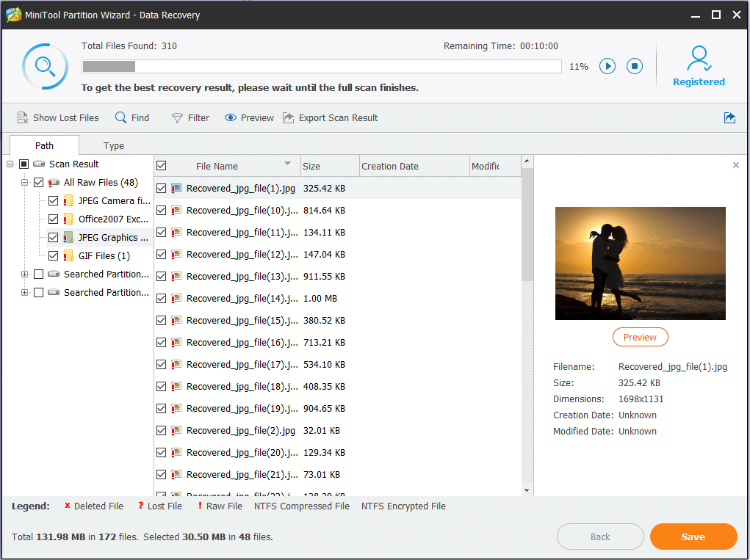The image size is (750, 560).
Task: Click the magnifier scan icon at top left
Action: point(45,66)
